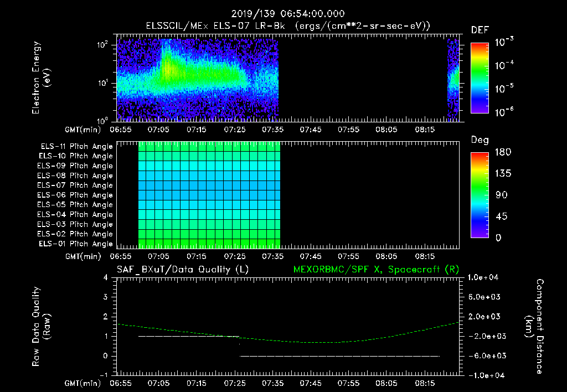
Task: Click the ELS-07 Pitch Angle row label
Action: click(x=75, y=185)
